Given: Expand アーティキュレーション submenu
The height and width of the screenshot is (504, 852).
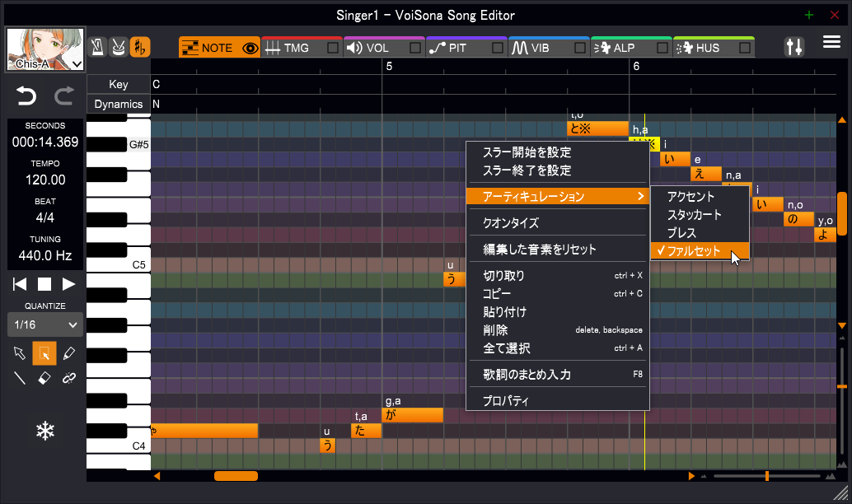Looking at the screenshot, I should 558,196.
